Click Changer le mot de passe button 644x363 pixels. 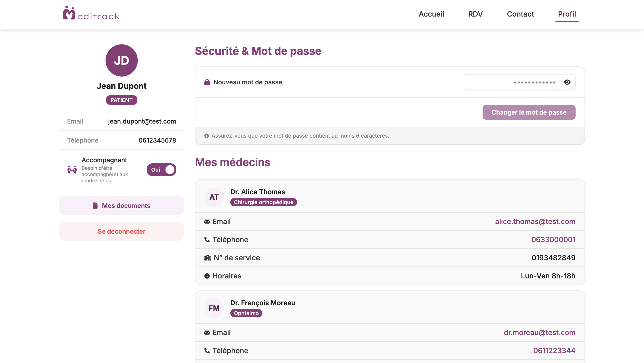(529, 112)
